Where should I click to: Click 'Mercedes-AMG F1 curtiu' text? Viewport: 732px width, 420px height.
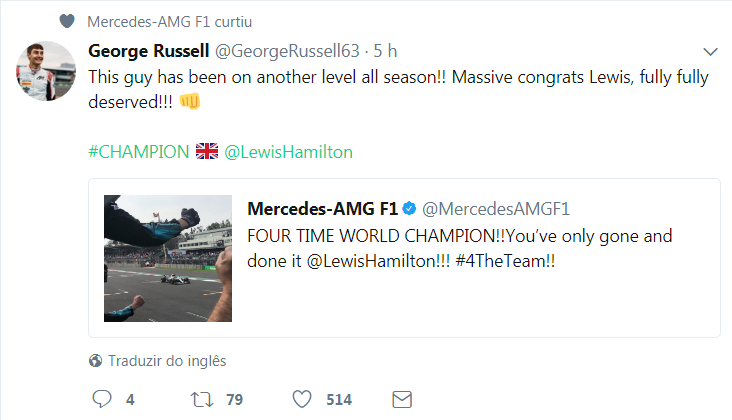point(157,21)
